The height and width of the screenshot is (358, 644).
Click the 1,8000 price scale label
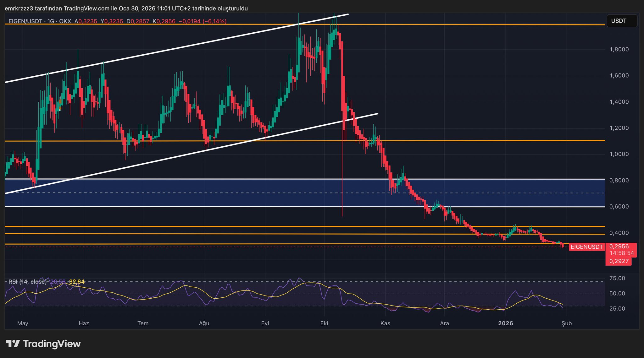(619, 49)
